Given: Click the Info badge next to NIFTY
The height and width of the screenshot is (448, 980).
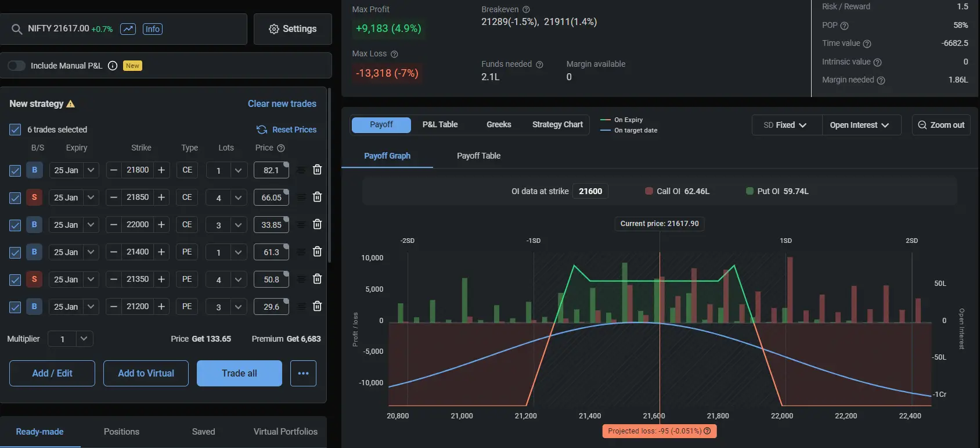Looking at the screenshot, I should pyautogui.click(x=153, y=29).
